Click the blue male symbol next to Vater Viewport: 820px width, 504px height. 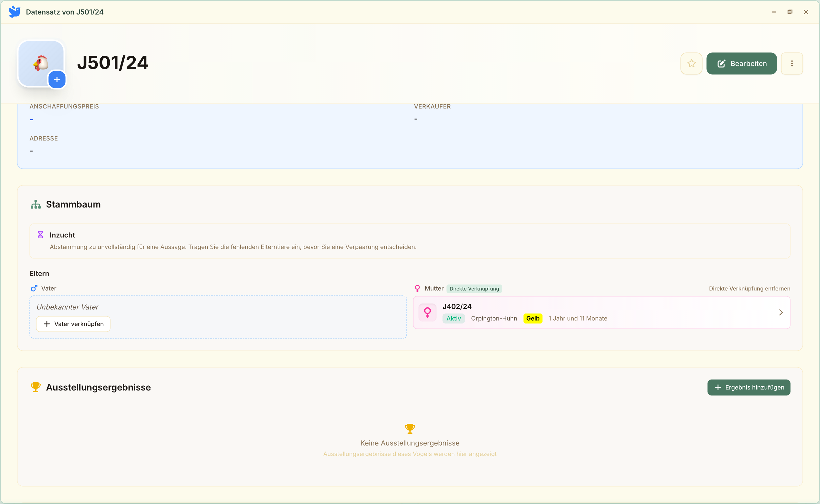(x=34, y=288)
